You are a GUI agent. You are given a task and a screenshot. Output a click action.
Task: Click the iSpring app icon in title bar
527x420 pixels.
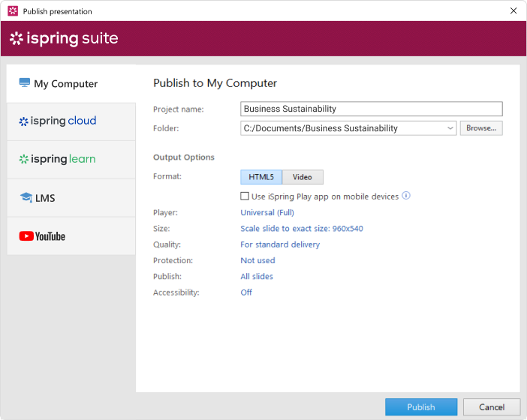(x=12, y=11)
